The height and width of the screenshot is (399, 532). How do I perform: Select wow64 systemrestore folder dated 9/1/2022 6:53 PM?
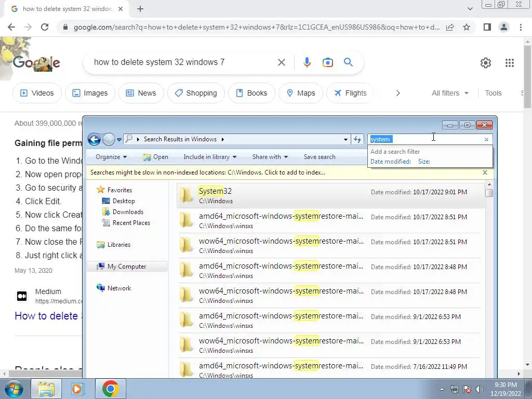click(x=329, y=345)
